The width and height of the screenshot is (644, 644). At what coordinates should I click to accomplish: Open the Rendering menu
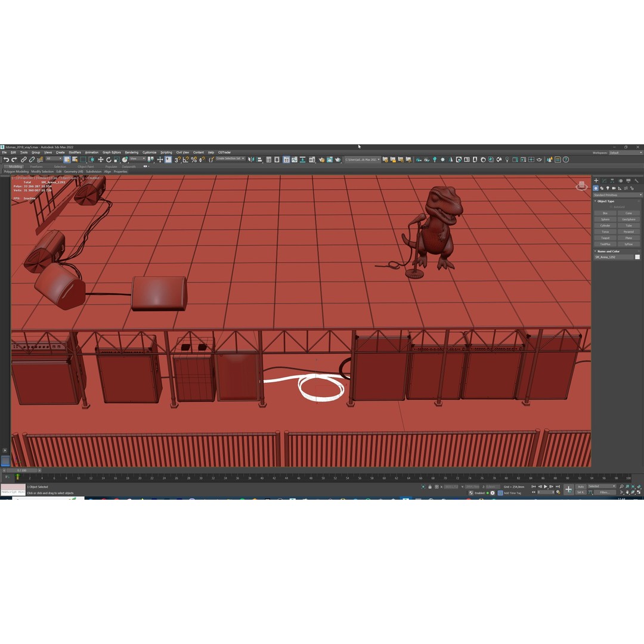131,153
